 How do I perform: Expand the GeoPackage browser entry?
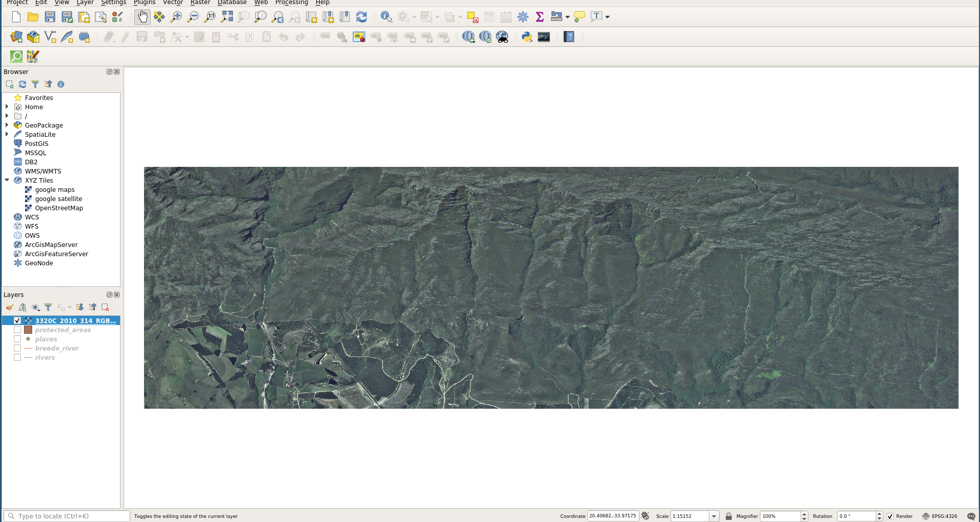coord(7,125)
